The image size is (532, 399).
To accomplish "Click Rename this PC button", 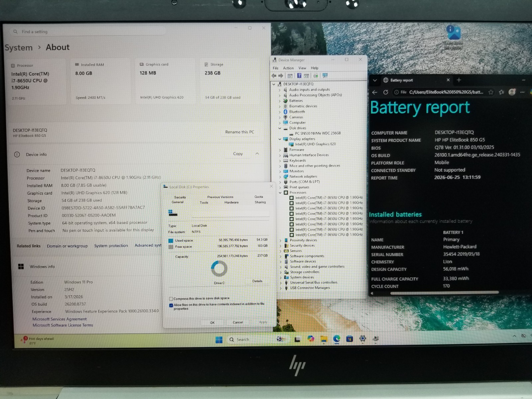I will coord(240,132).
